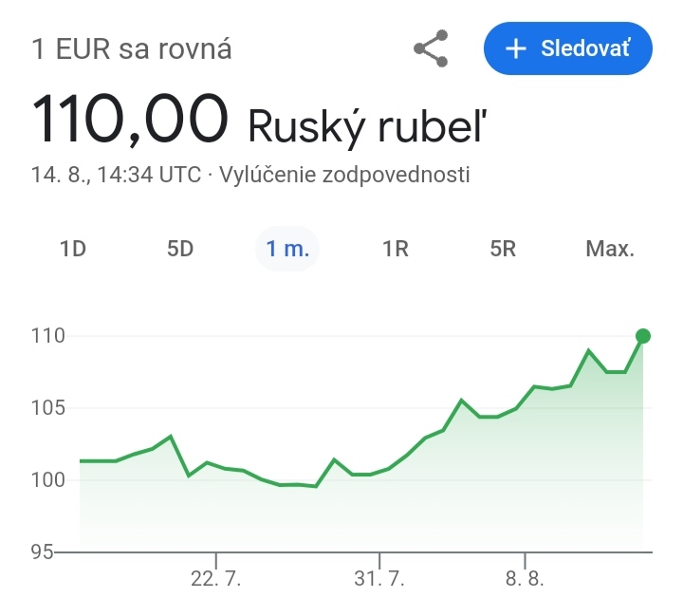Click the 22. 7. date marker
The width and height of the screenshot is (683, 616).
pyautogui.click(x=215, y=578)
